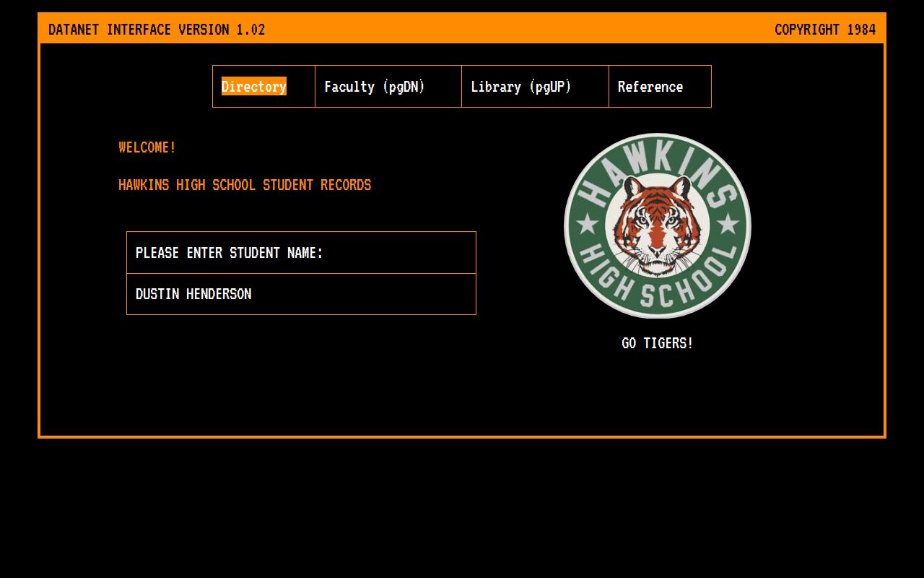
Task: Click the COPYRIGHT label in the header bar
Action: (807, 30)
